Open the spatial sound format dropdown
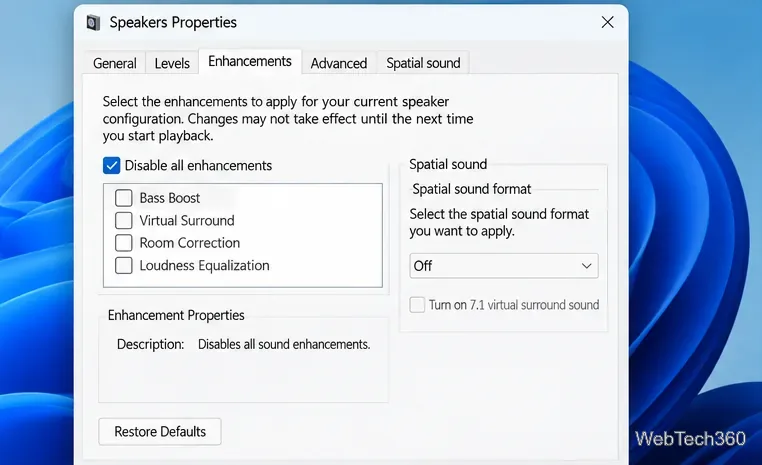The image size is (762, 465). 504,266
